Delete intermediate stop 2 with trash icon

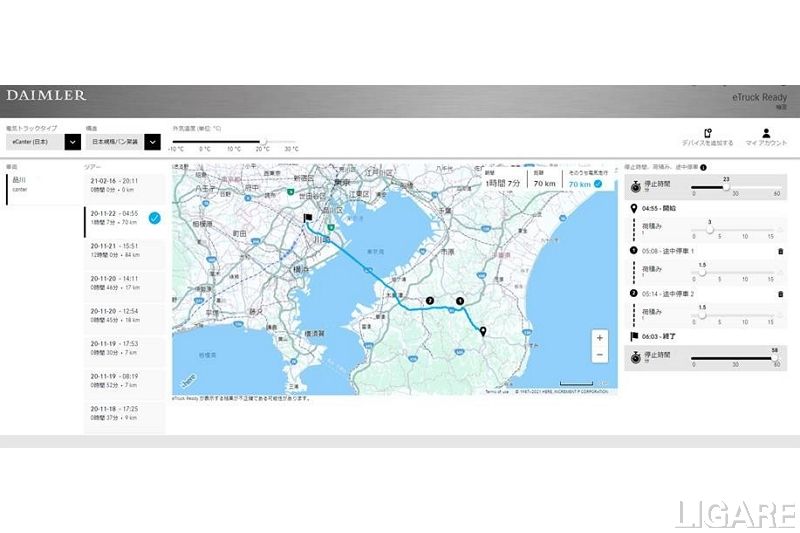[x=780, y=294]
